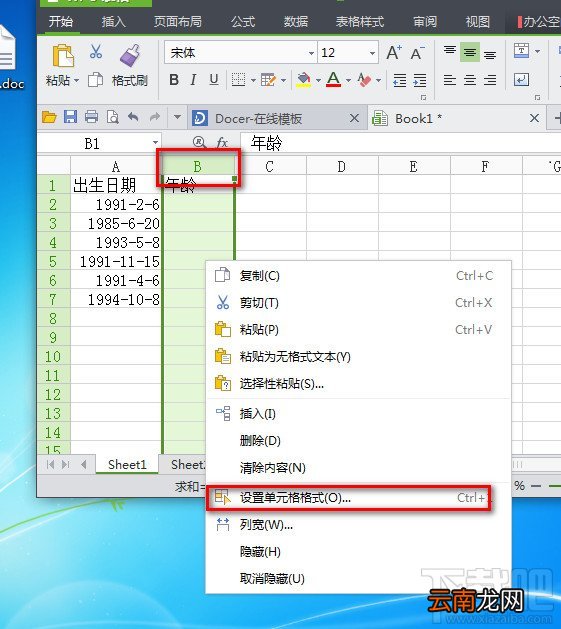The width and height of the screenshot is (561, 629).
Task: Select the .doc file on desktop
Action: 11,58
